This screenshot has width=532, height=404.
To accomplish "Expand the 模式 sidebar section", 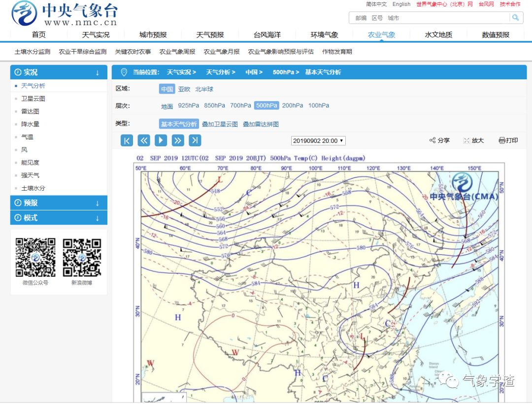I will 59,218.
